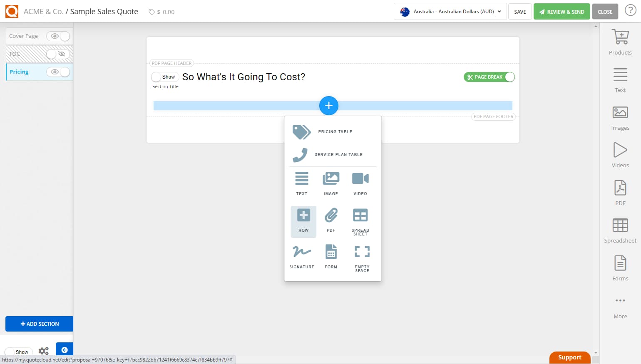The width and height of the screenshot is (641, 364).
Task: Click the blue plus to add content
Action: coord(329,106)
